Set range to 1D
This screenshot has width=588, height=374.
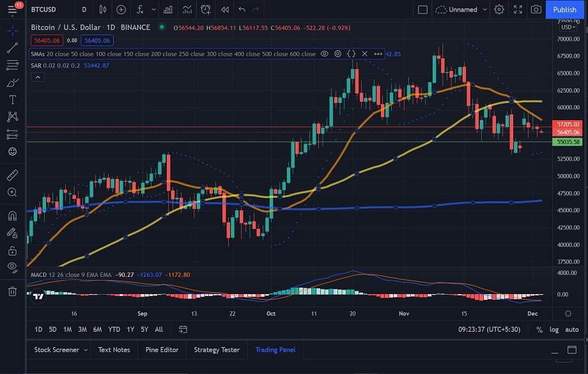[x=38, y=329]
